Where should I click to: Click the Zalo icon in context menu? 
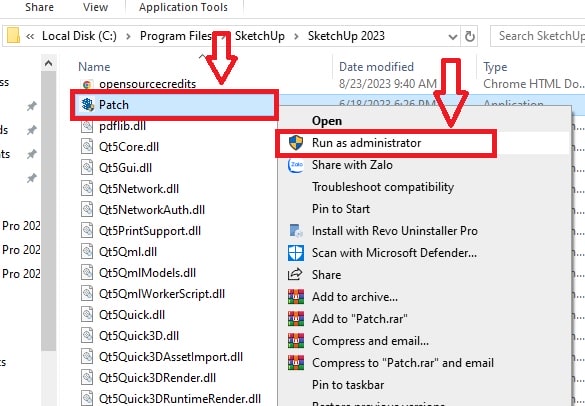[296, 165]
